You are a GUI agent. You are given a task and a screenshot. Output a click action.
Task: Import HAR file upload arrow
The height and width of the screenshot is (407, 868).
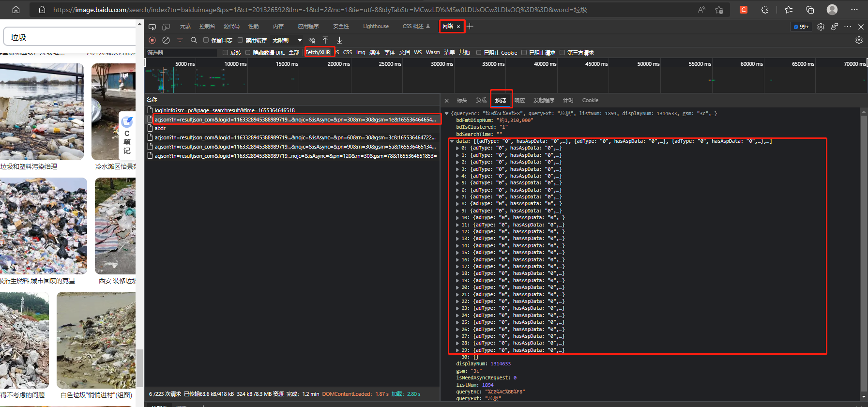tap(325, 40)
